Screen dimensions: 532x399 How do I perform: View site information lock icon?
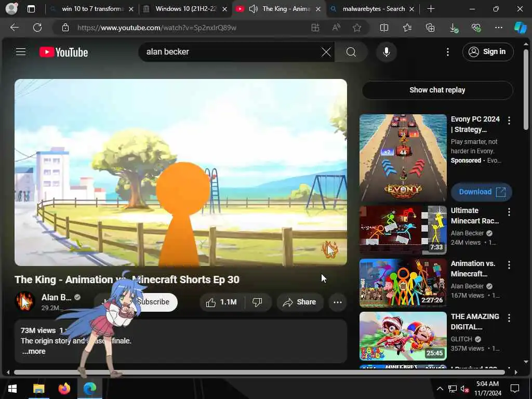pyautogui.click(x=65, y=28)
